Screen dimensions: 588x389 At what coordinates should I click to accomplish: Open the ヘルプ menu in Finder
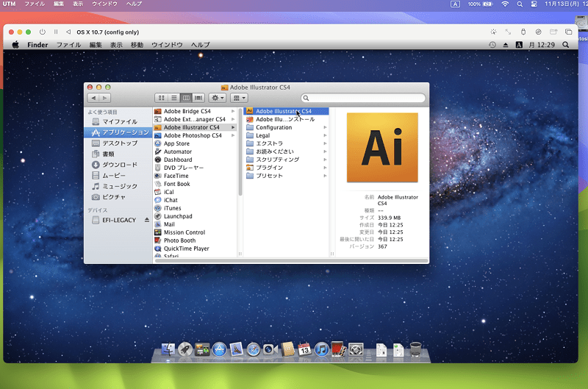point(200,45)
